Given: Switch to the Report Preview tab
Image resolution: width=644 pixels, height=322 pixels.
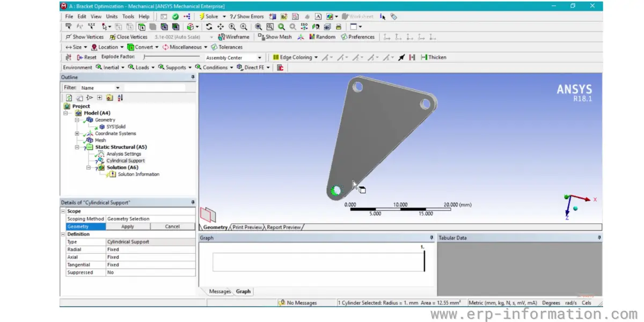Looking at the screenshot, I should pos(283,228).
